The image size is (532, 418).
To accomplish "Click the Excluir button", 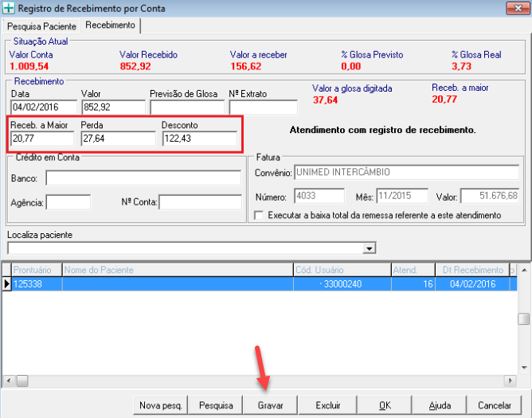I will point(328,405).
